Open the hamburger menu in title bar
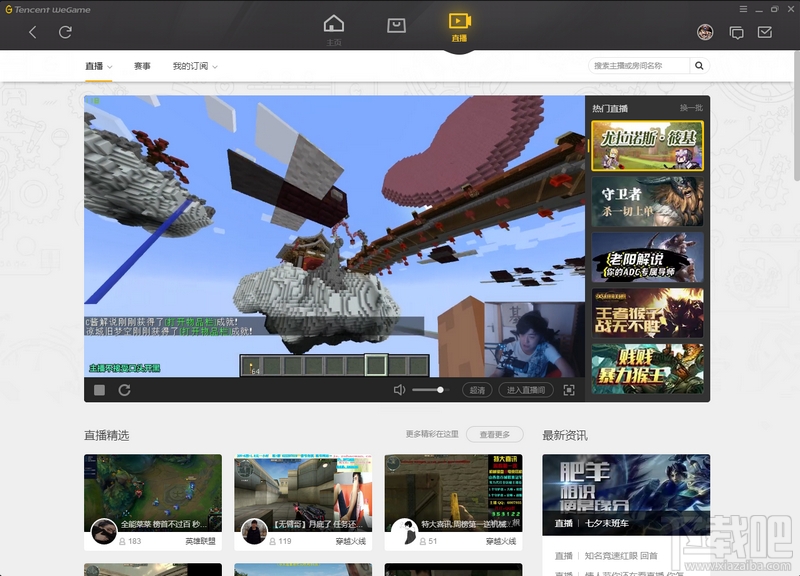The image size is (800, 576). [743, 9]
